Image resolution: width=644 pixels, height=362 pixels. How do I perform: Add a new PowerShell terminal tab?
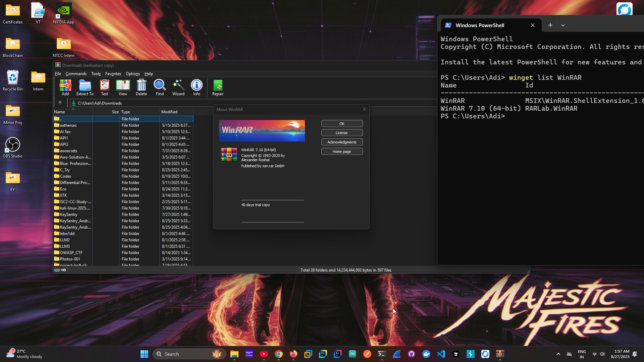(550, 25)
